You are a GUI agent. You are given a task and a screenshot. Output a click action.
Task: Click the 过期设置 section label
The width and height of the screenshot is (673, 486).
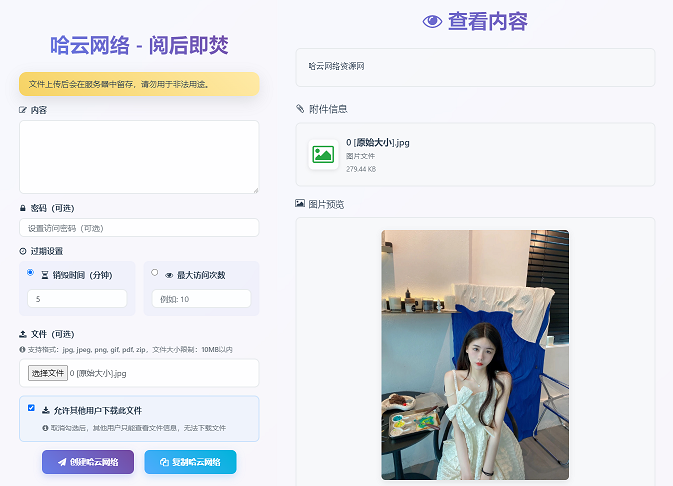47,251
